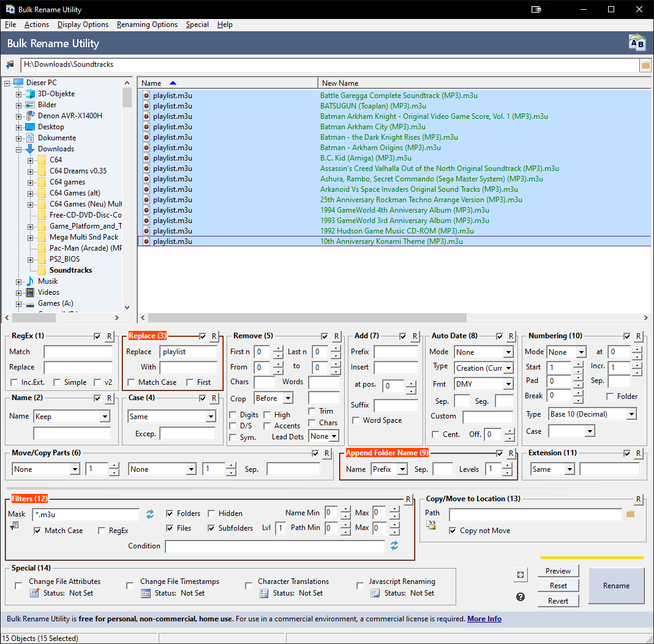Screen dimensions: 654x644
Task: Click the Reset button
Action: pyautogui.click(x=558, y=586)
